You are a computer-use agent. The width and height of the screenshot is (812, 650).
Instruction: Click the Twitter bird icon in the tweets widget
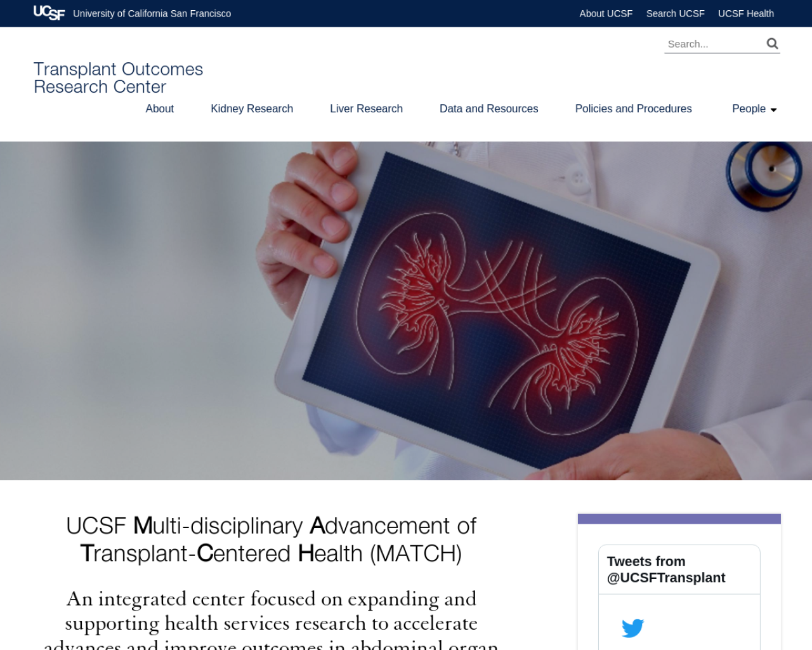pos(632,628)
